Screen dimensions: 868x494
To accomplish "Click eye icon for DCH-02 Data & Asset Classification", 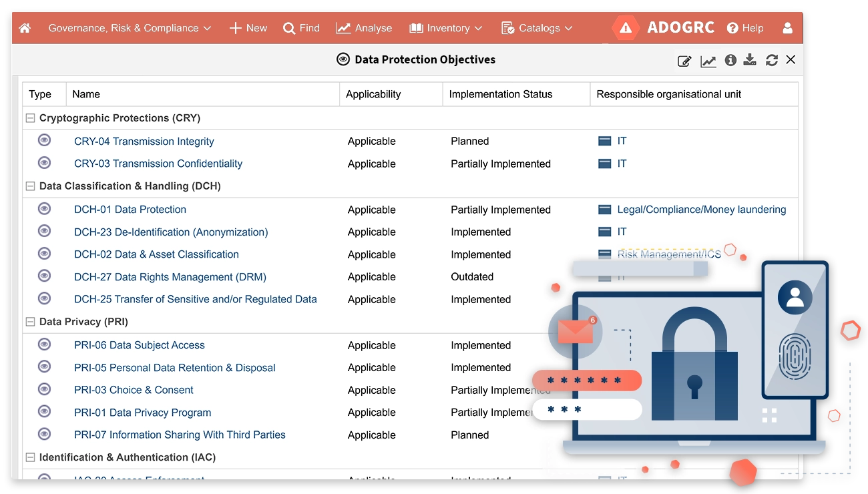I will tap(44, 254).
